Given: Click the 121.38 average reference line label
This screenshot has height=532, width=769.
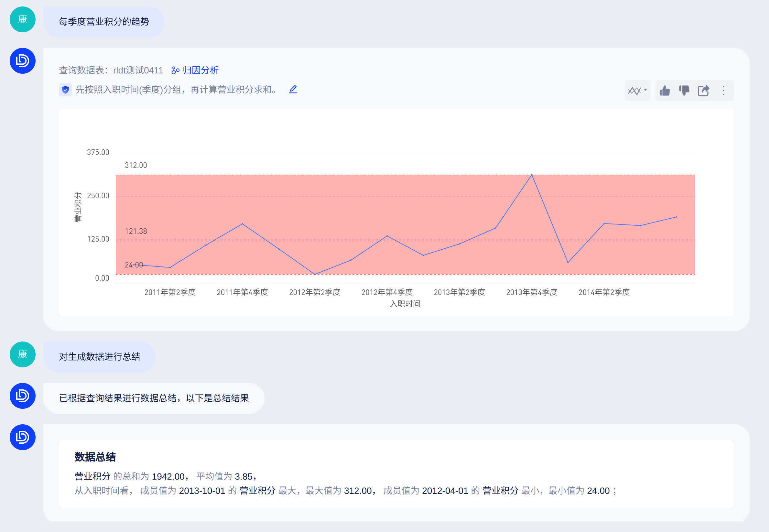Looking at the screenshot, I should (136, 231).
